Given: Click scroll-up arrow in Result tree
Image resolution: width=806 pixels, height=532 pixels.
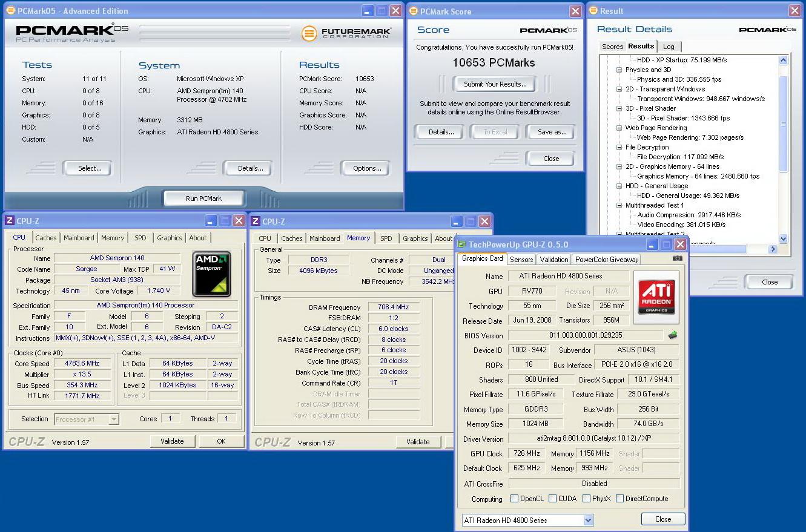Looking at the screenshot, I should tap(783, 60).
